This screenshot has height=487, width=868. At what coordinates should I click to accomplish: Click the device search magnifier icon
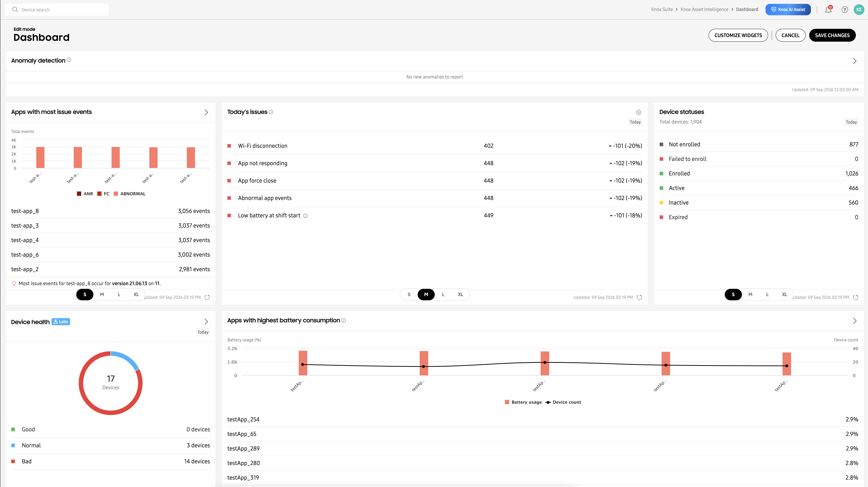coord(15,9)
